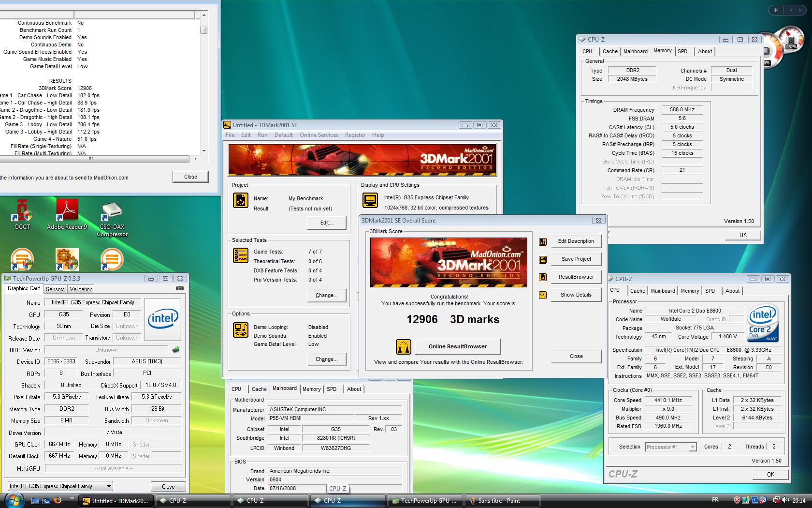This screenshot has height=508, width=812.
Task: Click Save Project button
Action: point(576,259)
